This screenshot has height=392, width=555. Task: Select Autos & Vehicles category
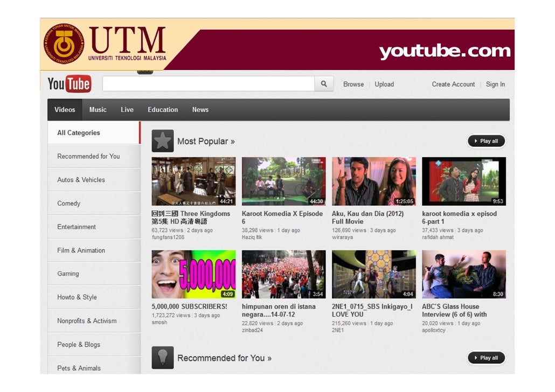94,180
